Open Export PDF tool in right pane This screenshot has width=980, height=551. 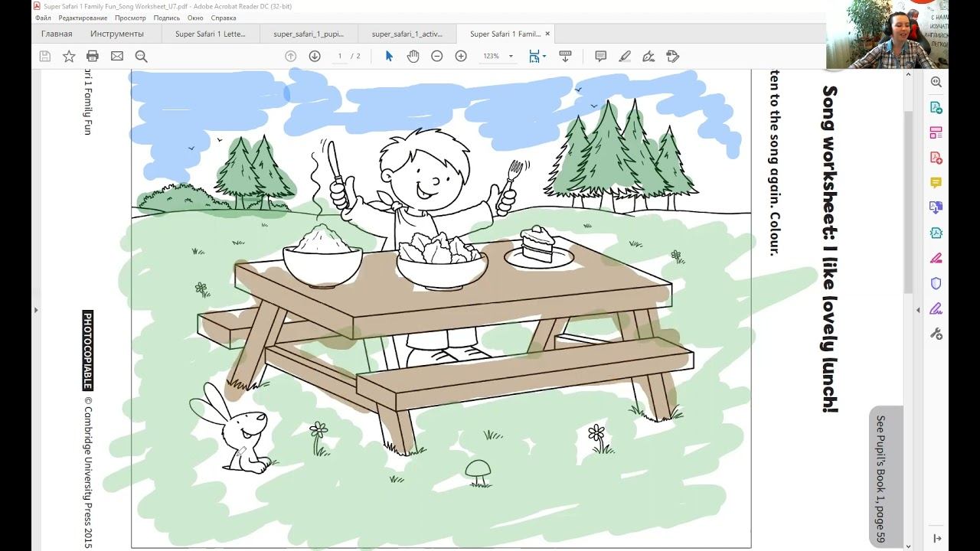coord(936,107)
